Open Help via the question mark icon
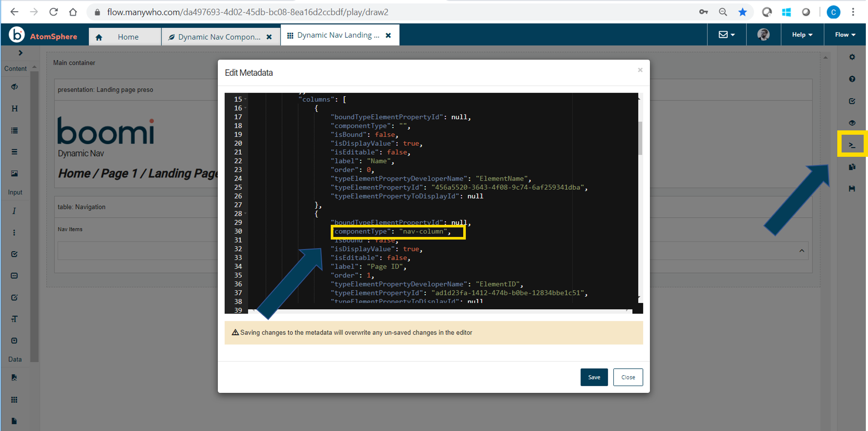 (x=852, y=79)
